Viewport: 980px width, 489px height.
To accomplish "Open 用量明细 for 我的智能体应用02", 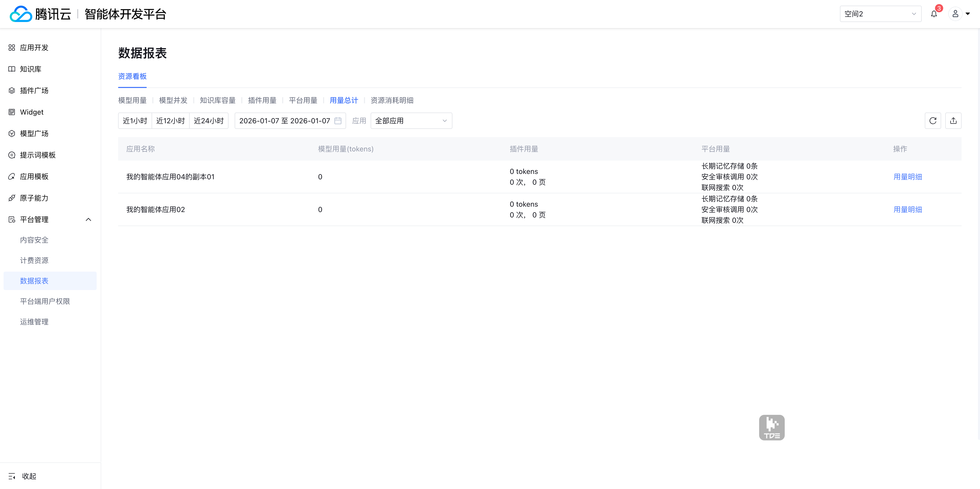I will [x=907, y=210].
